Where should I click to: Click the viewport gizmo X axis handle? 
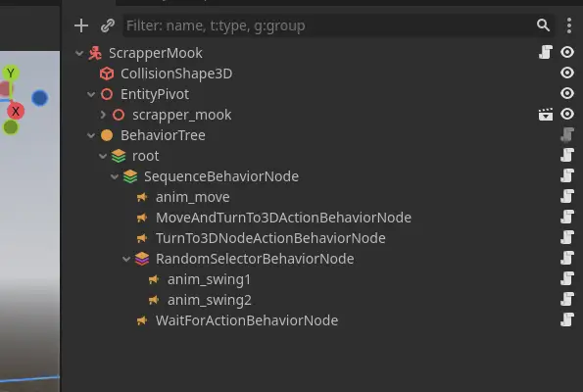click(x=16, y=111)
